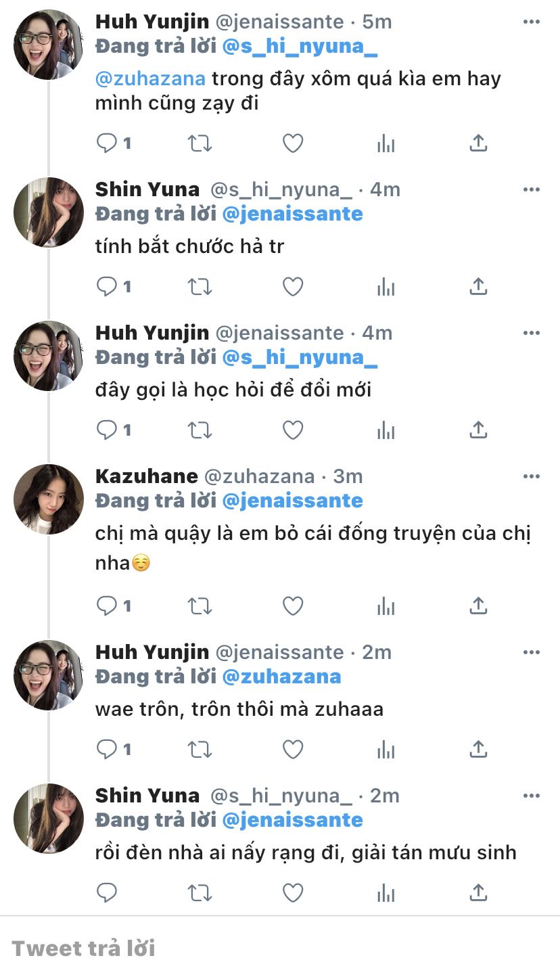View analytics for "wae trôn" tweet
The height and width of the screenshot is (979, 560).
(x=386, y=750)
